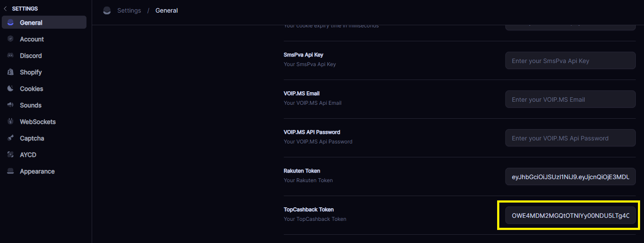644x243 pixels.
Task: Click the Appearance icon in sidebar
Action: point(10,171)
